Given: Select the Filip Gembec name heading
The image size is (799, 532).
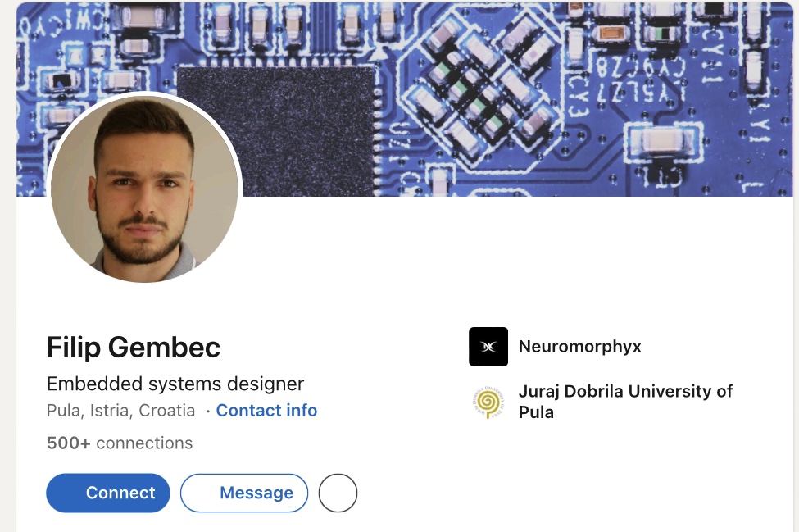Looking at the screenshot, I should point(134,348).
